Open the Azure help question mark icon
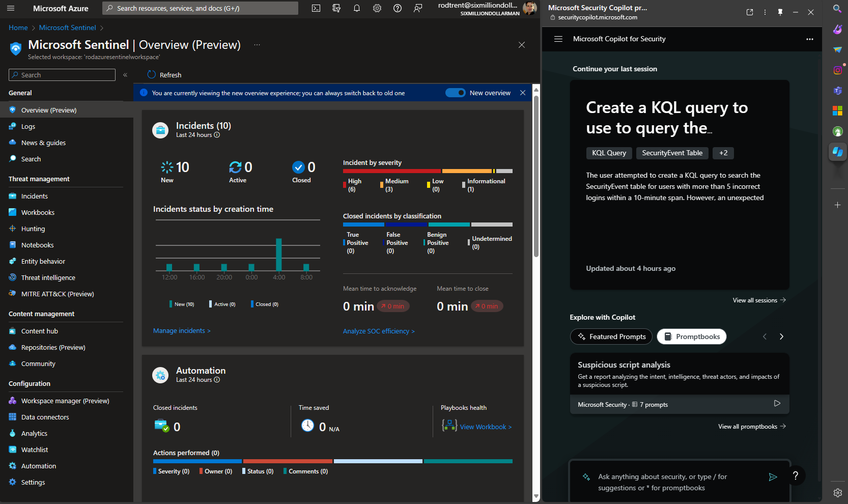 pos(398,8)
